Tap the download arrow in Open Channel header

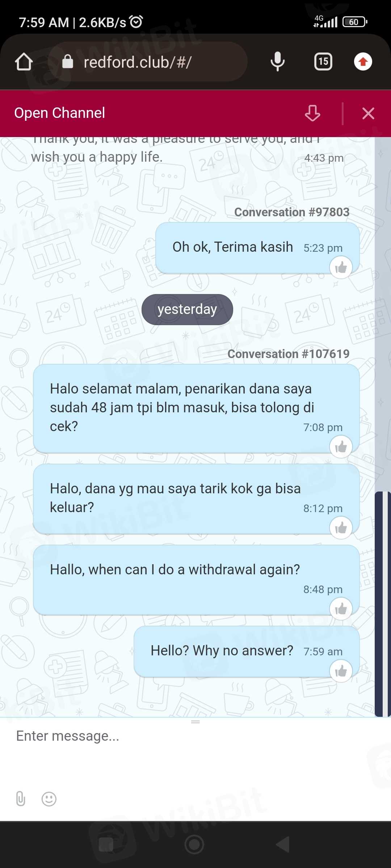(x=312, y=113)
